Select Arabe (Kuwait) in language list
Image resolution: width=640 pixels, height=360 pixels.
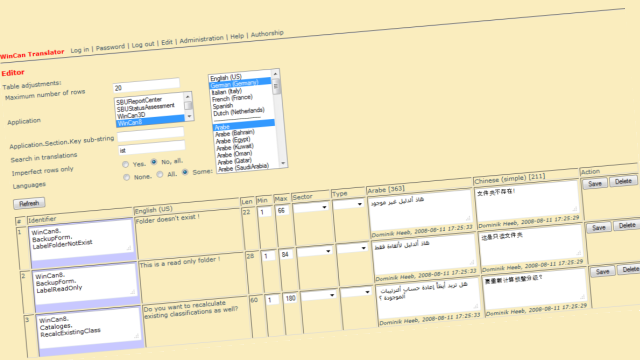pos(235,147)
